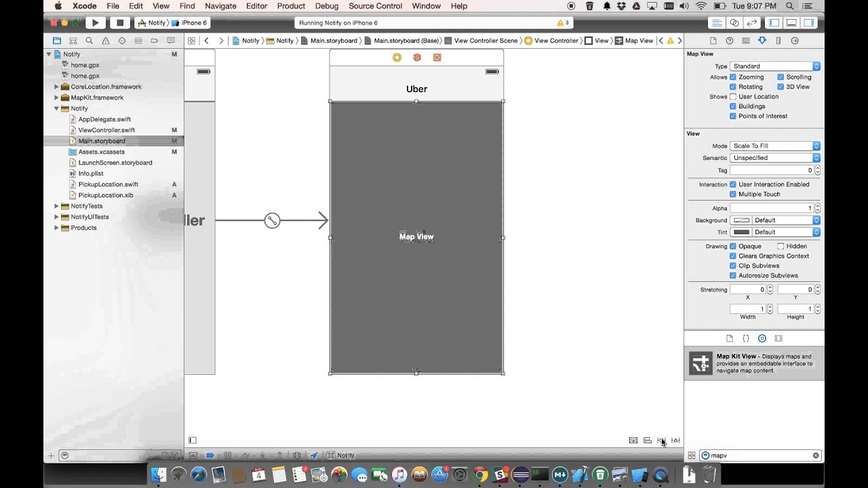Expand CoreLocation.framework group
Image resolution: width=868 pixels, height=488 pixels.
pyautogui.click(x=56, y=87)
